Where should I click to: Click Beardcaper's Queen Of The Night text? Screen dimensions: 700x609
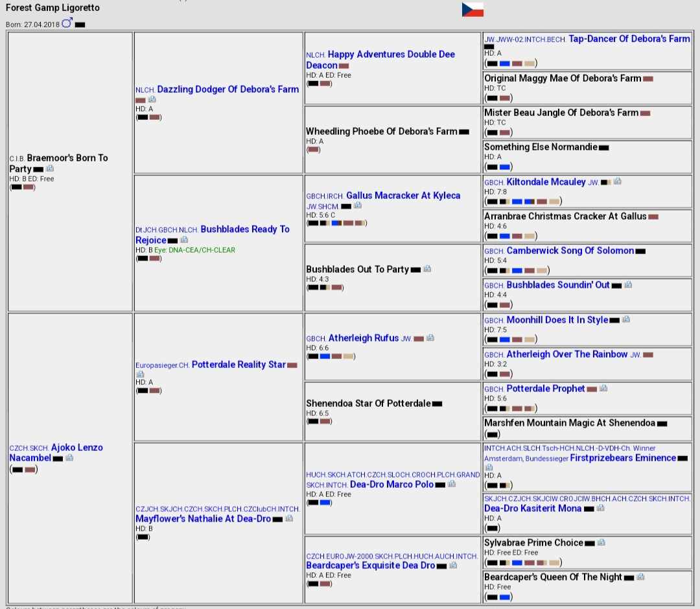pyautogui.click(x=553, y=577)
